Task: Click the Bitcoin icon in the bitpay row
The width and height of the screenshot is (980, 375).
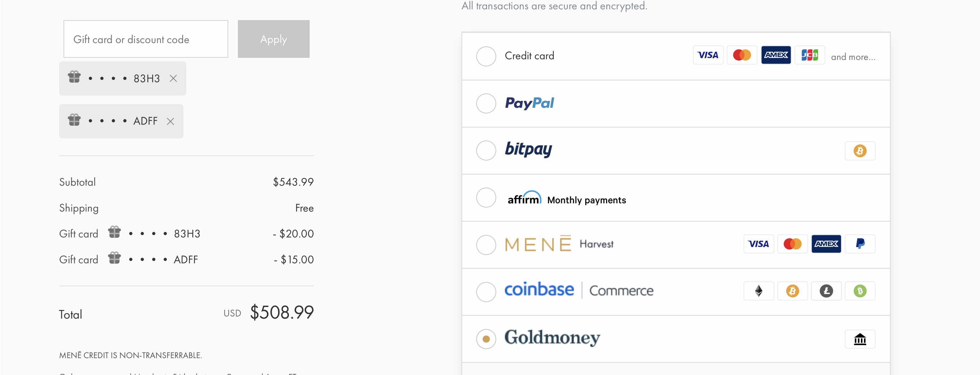Action: pyautogui.click(x=860, y=151)
